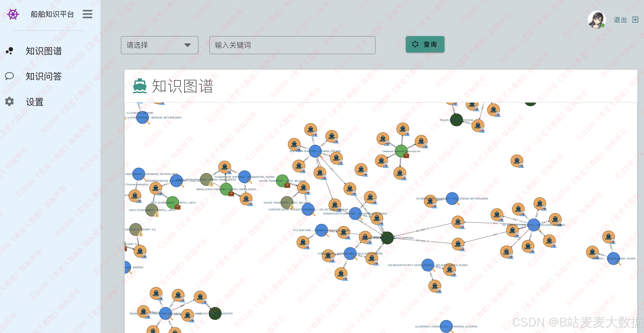Toggle the hamburger sidebar menu
The height and width of the screenshot is (333, 644).
(x=87, y=14)
